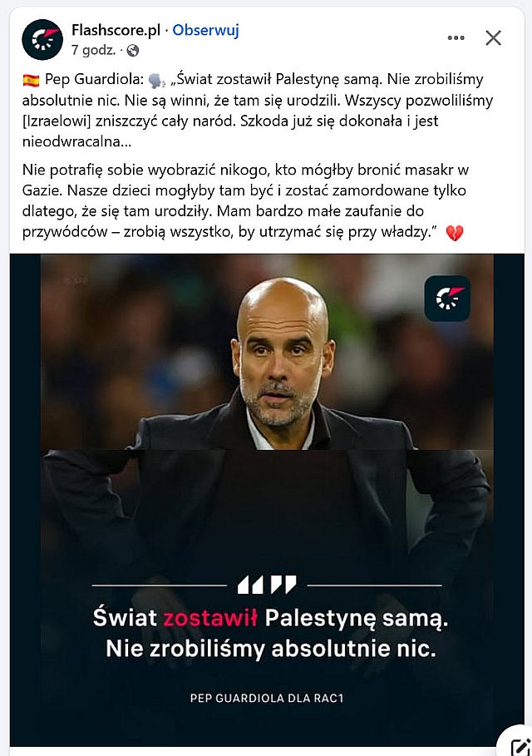The width and height of the screenshot is (532, 756).
Task: Click the PEP GUARDIOLA DLA RAC1 caption
Action: (267, 698)
